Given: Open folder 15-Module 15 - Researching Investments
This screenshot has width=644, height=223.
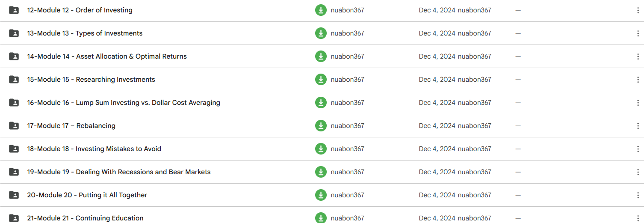Looking at the screenshot, I should (91, 80).
